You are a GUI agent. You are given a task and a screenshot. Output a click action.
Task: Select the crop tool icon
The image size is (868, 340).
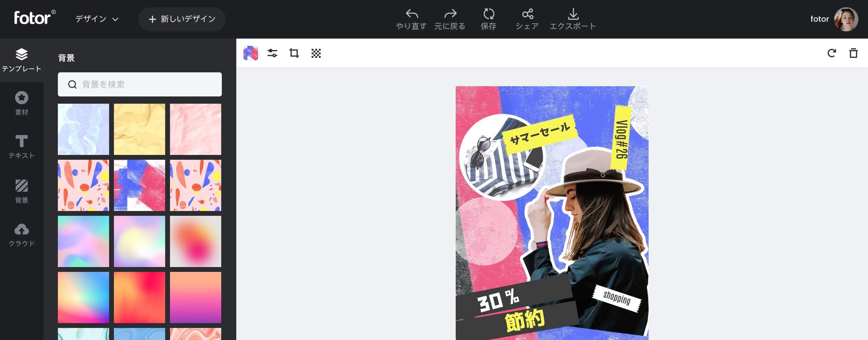(294, 53)
